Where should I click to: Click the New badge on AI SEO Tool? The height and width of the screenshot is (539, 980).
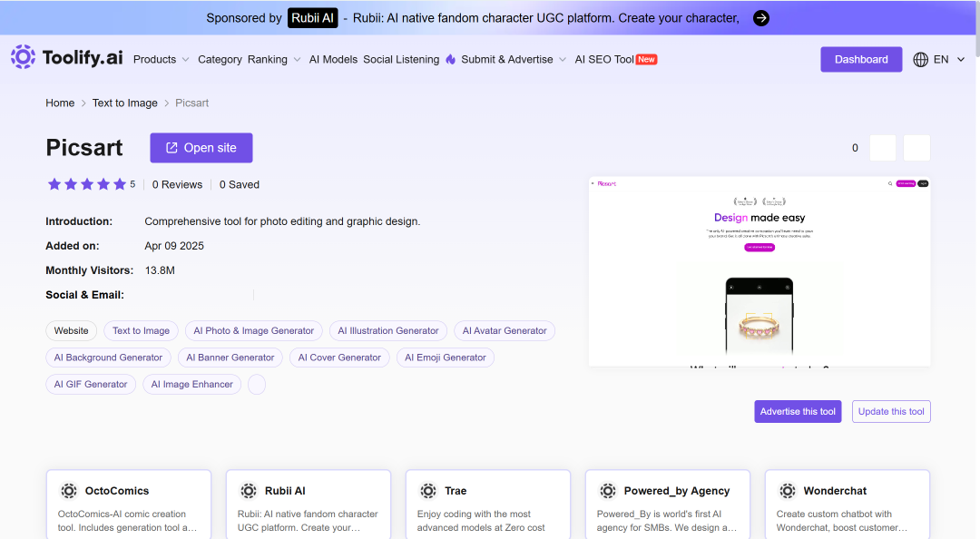click(x=646, y=59)
